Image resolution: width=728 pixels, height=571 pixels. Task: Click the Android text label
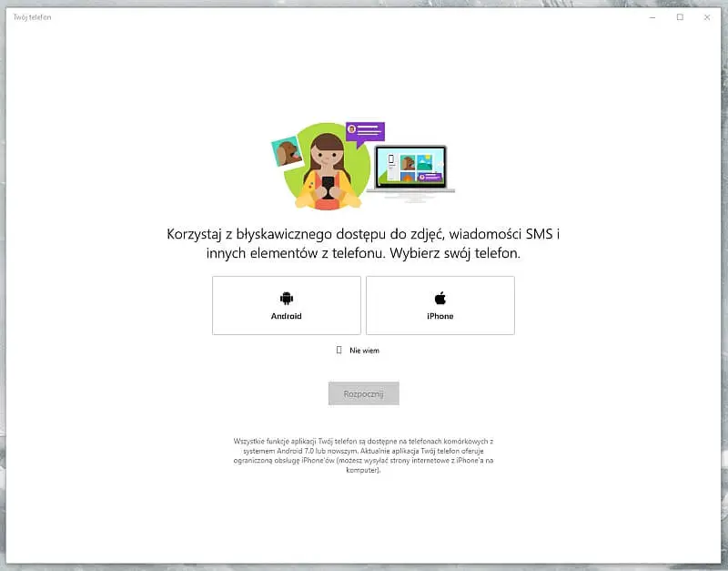point(286,316)
